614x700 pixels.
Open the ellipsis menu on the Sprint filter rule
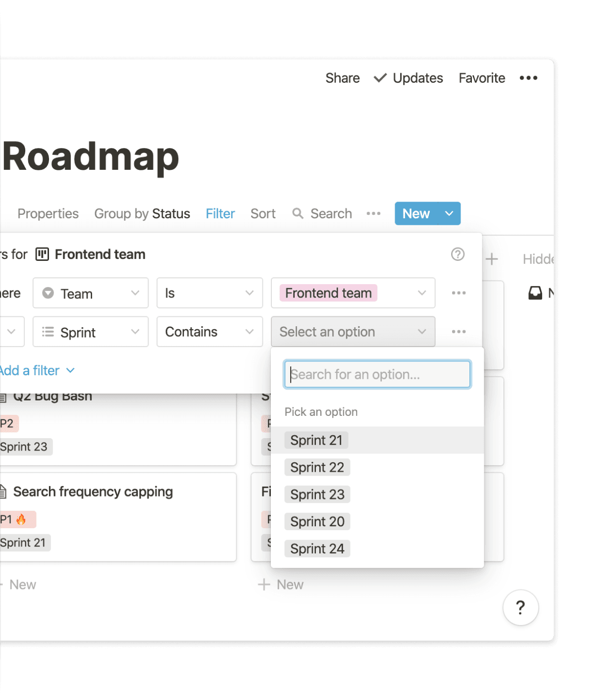(459, 332)
